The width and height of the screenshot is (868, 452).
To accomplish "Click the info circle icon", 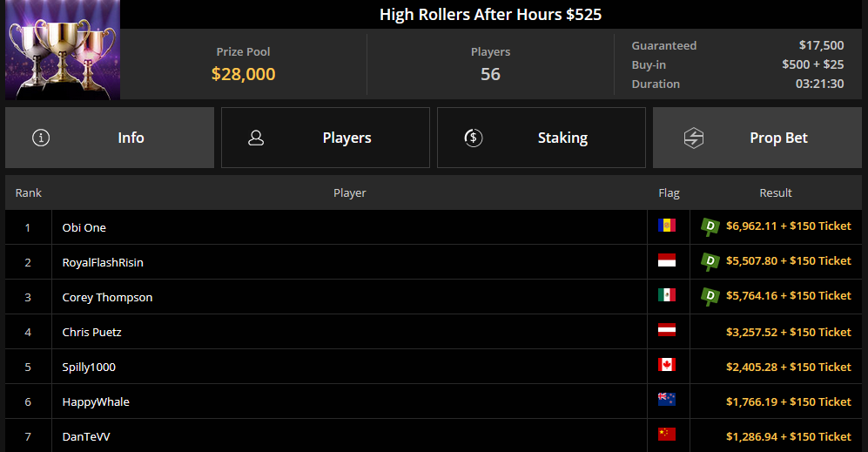I will pos(41,138).
